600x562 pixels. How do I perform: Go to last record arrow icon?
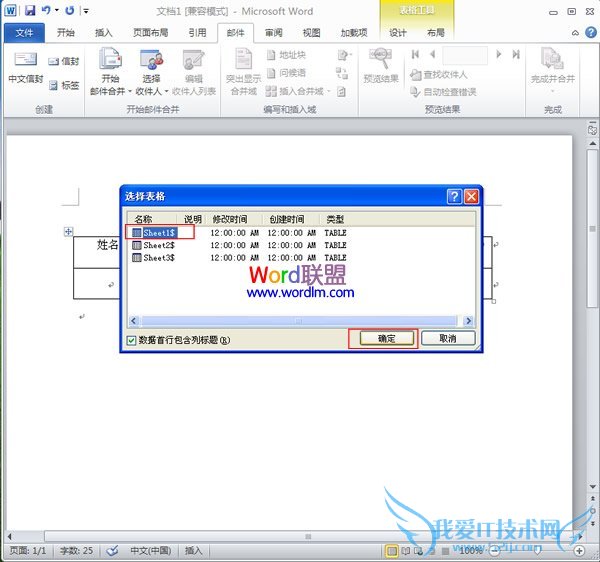[x=516, y=54]
